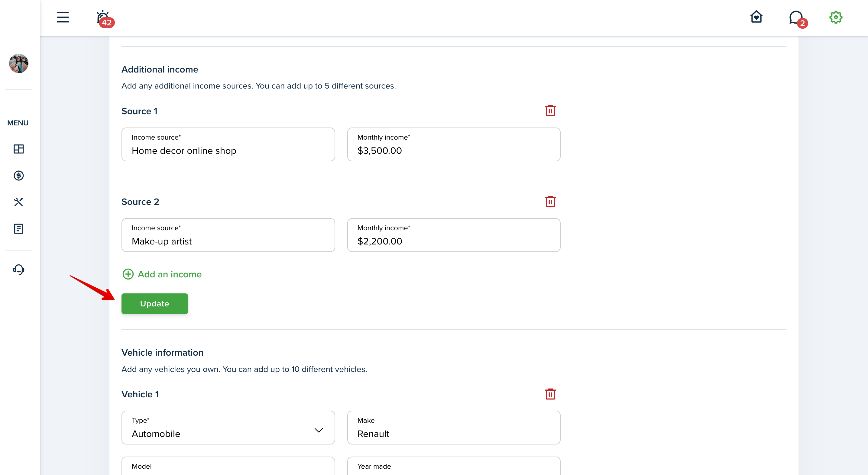
Task: Open support headset icon in sidebar
Action: pos(18,270)
